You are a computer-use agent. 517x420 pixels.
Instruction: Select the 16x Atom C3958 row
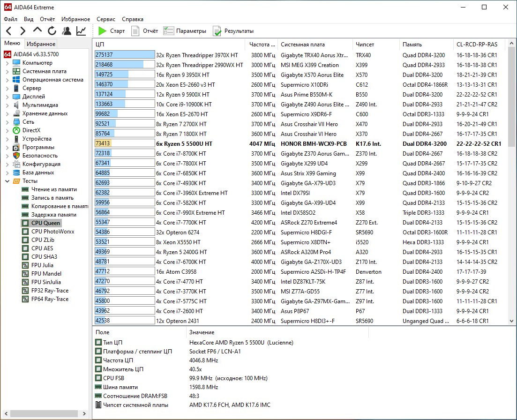point(300,272)
